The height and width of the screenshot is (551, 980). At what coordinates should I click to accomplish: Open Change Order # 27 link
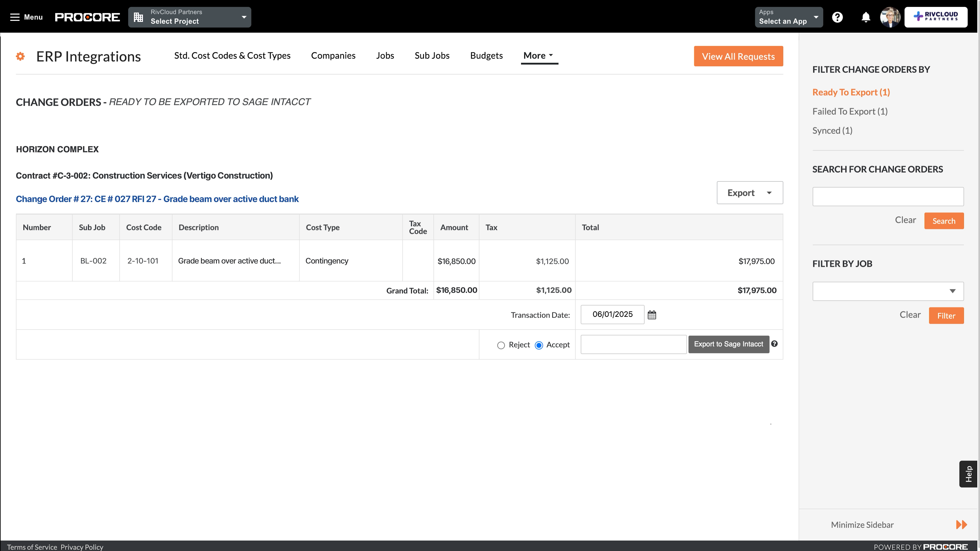click(157, 199)
